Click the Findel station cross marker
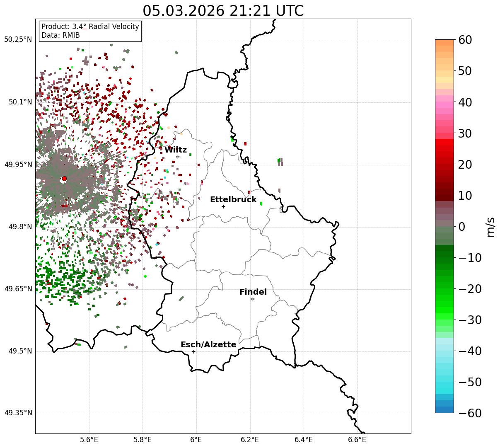 (253, 299)
